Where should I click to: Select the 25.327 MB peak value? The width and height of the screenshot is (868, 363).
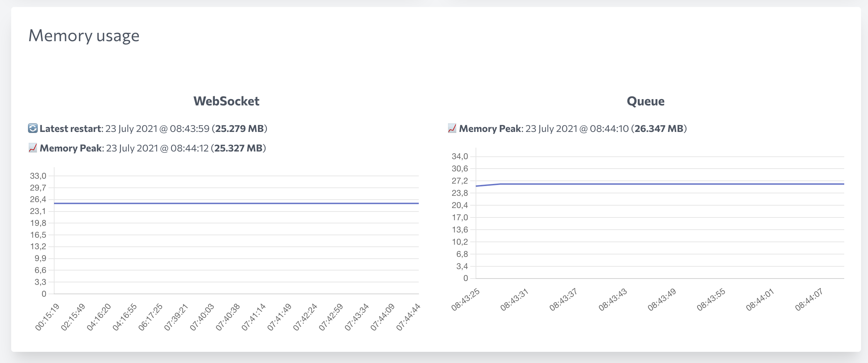coord(238,148)
